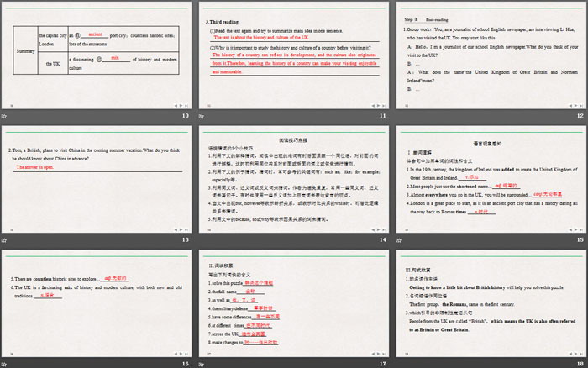The width and height of the screenshot is (588, 368).
Task: Click the next-arrow icon on slide 13
Action: coord(181,229)
